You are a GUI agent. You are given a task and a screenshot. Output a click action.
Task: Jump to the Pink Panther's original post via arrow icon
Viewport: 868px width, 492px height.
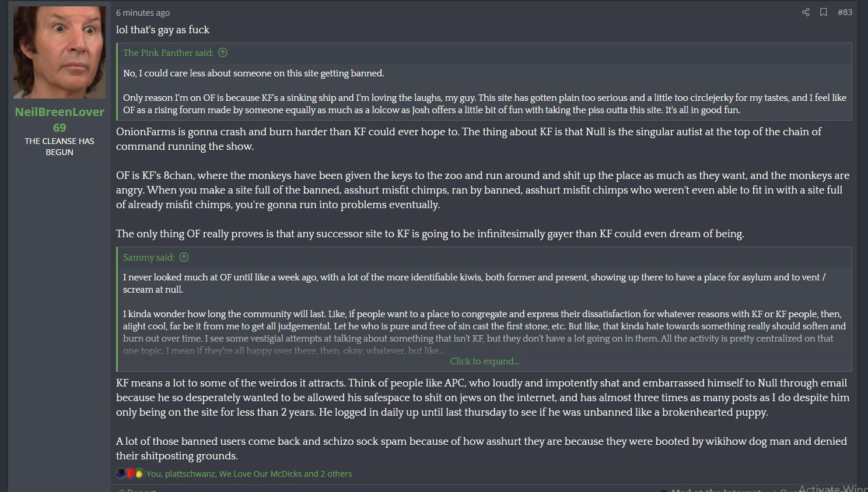coord(223,53)
